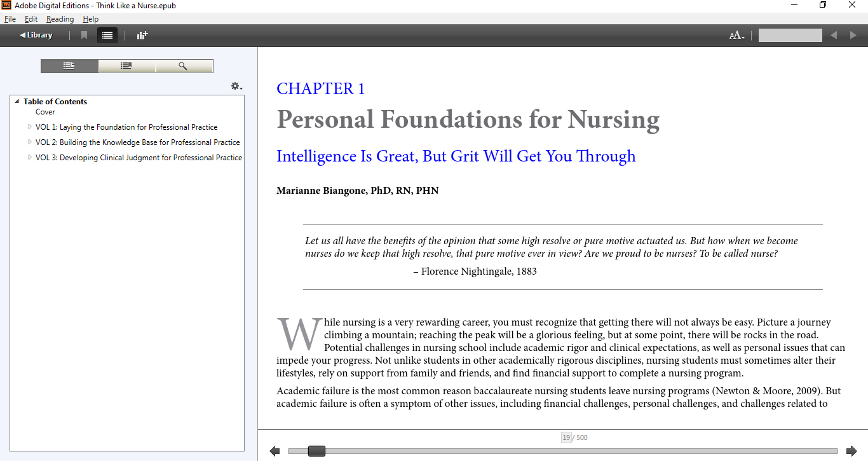The height and width of the screenshot is (461, 868).
Task: Click the add to bookshelf chart icon
Action: [x=142, y=36]
